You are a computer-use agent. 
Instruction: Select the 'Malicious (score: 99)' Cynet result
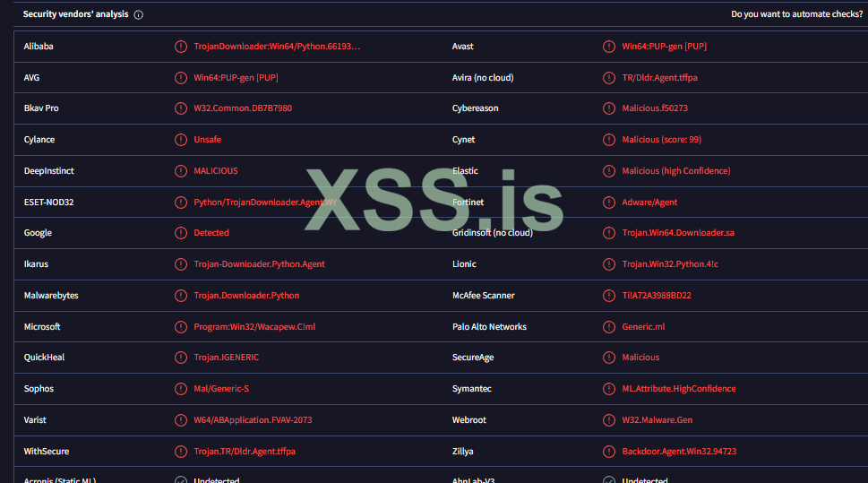click(661, 140)
